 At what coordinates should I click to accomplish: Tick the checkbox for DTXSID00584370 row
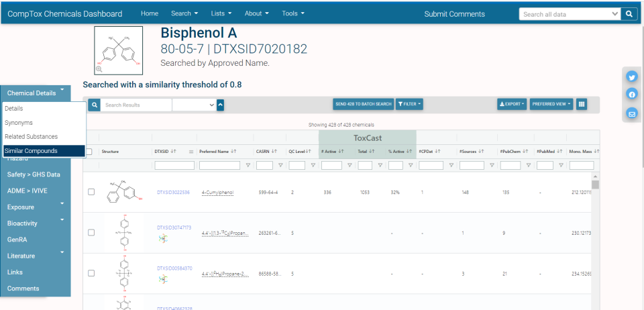pyautogui.click(x=91, y=273)
